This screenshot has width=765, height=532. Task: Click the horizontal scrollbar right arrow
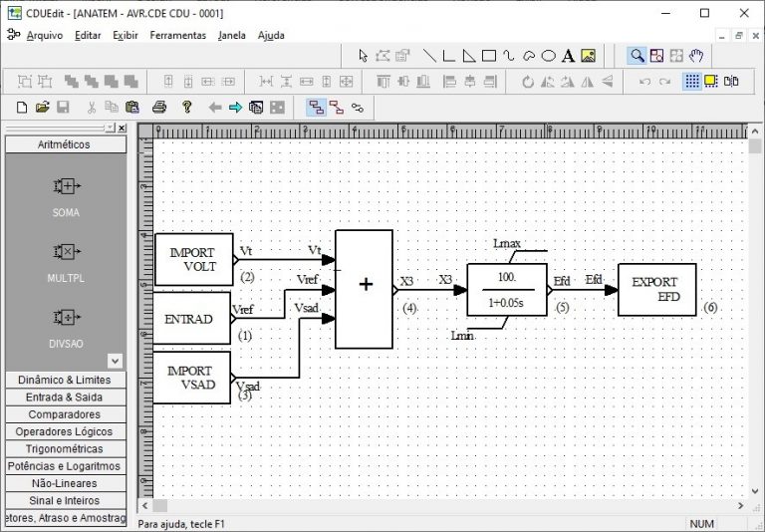740,506
